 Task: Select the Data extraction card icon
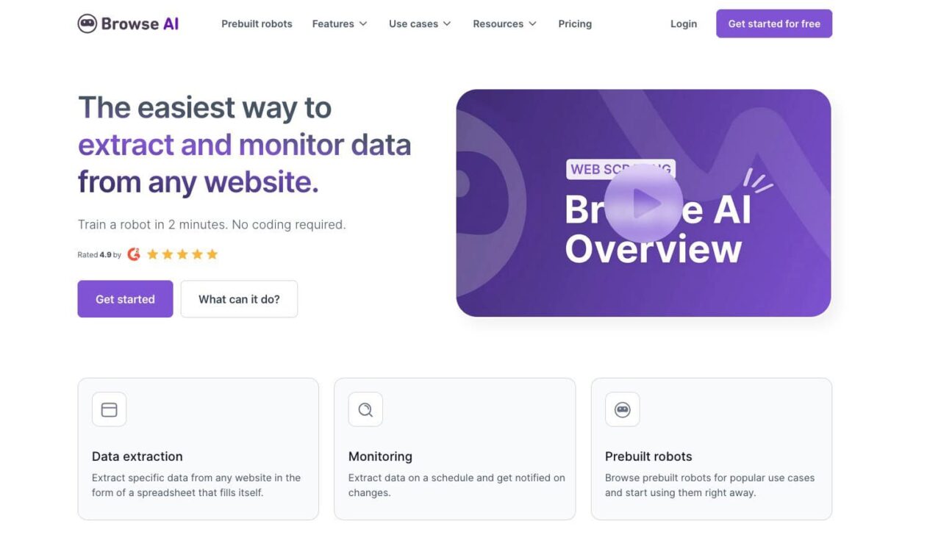click(108, 409)
